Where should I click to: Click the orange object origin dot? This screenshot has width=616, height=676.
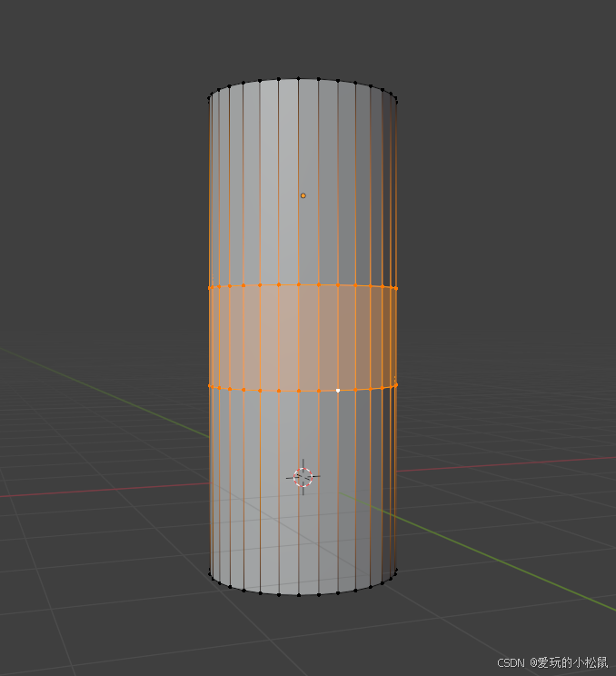(303, 195)
